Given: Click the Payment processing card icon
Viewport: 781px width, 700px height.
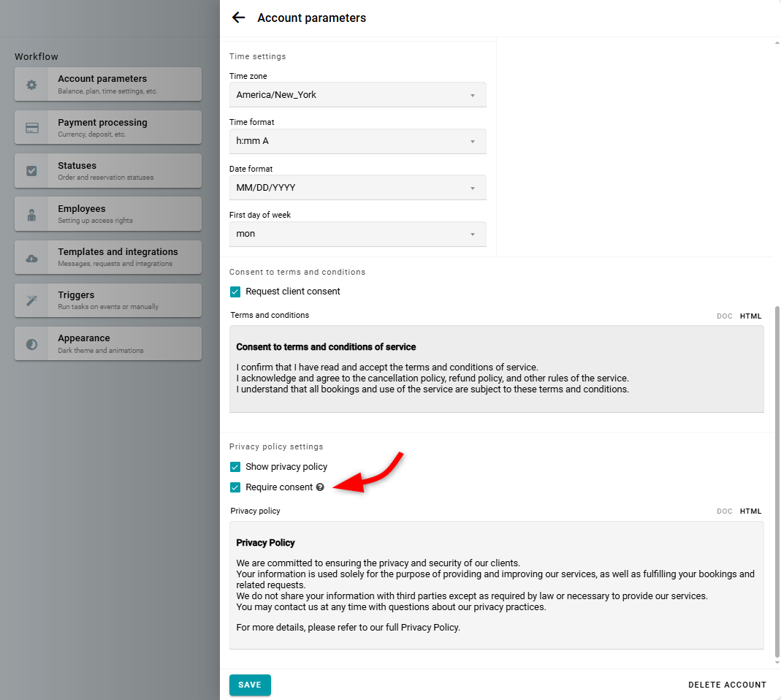Looking at the screenshot, I should pyautogui.click(x=31, y=128).
